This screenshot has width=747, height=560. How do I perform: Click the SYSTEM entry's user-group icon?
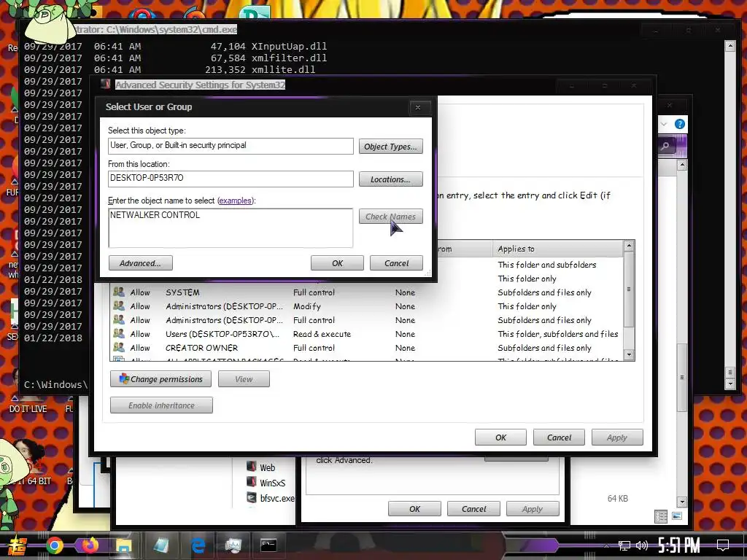coord(119,292)
